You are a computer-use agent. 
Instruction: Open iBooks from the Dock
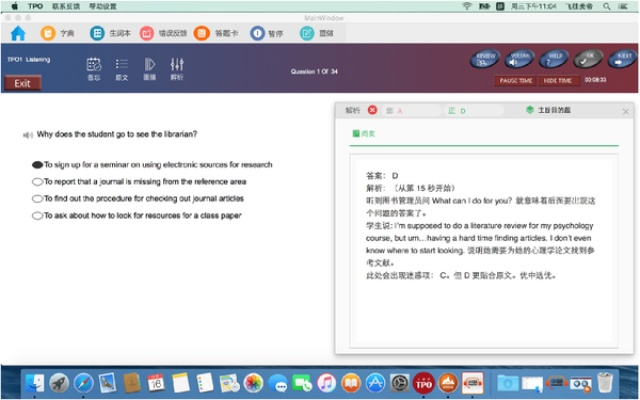351,383
